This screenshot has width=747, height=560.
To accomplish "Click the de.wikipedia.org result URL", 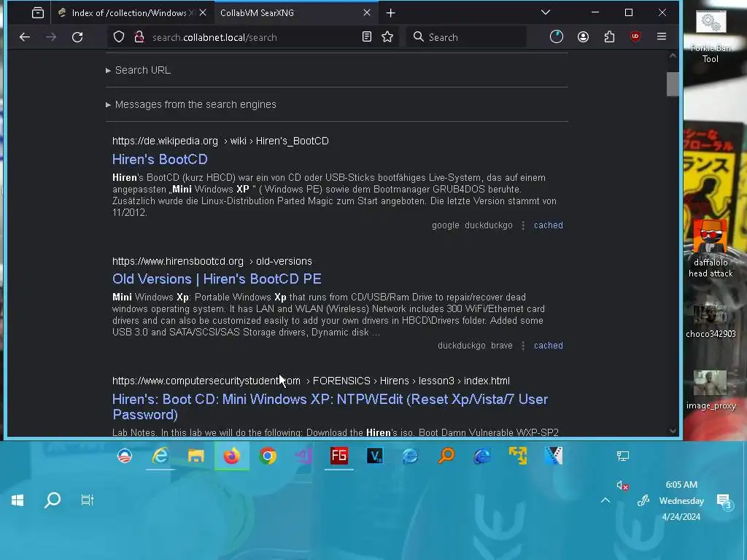I will point(220,141).
